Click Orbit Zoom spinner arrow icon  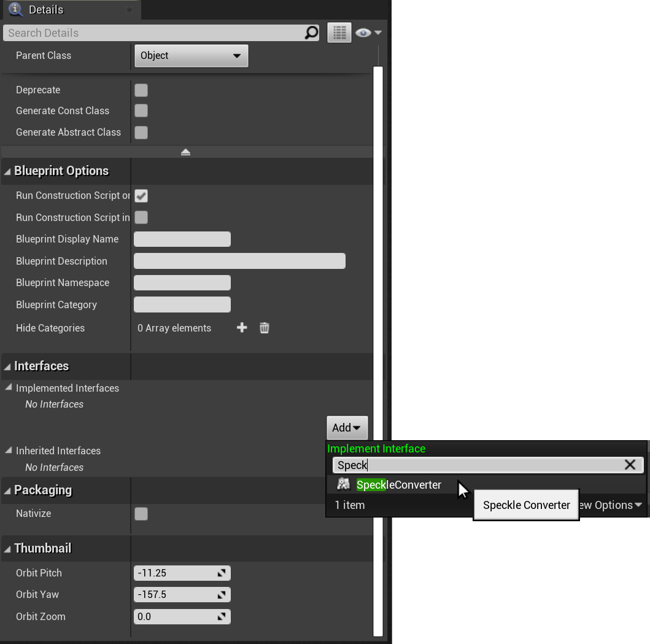click(222, 616)
